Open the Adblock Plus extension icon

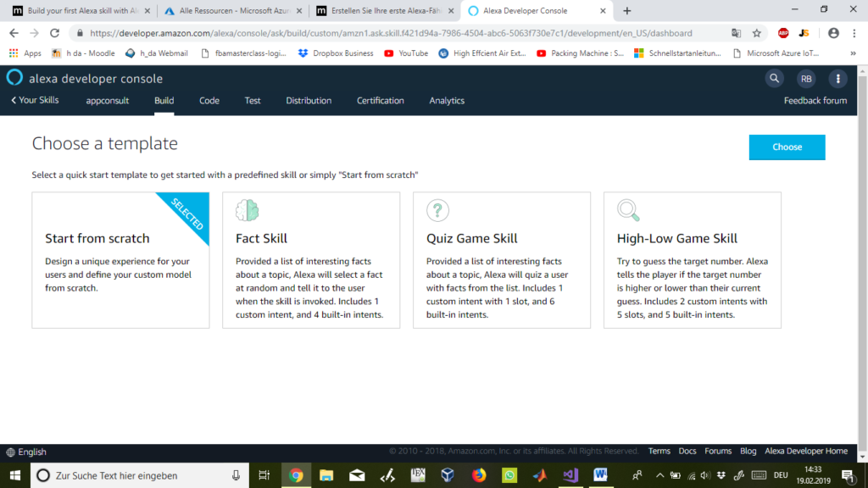click(x=782, y=33)
